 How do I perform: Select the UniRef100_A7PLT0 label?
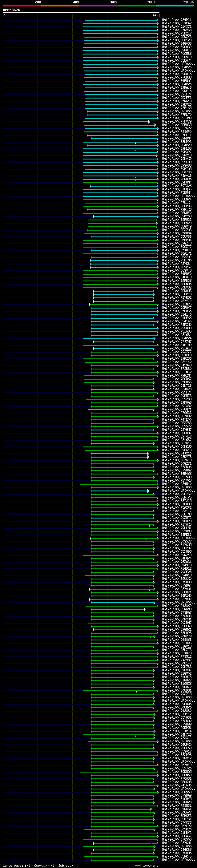click(177, 115)
